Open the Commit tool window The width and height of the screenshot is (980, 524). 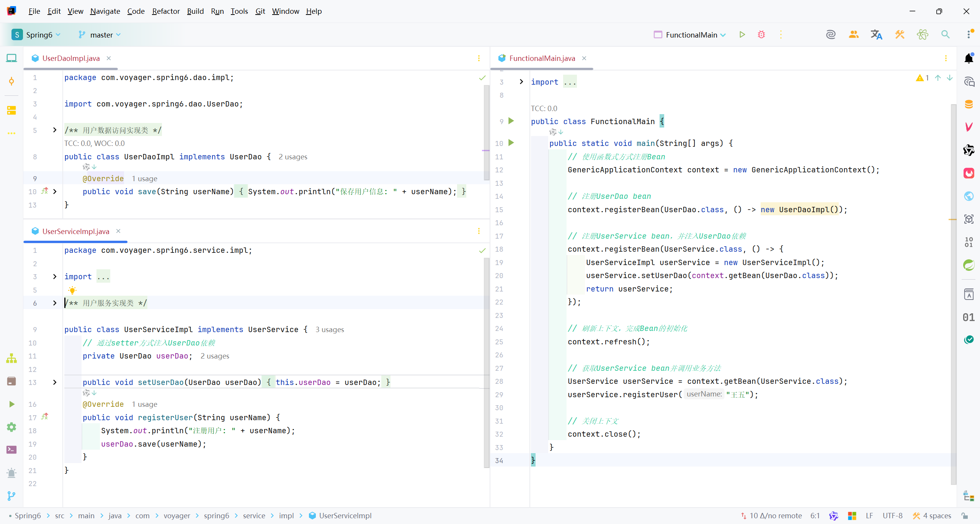(x=11, y=81)
